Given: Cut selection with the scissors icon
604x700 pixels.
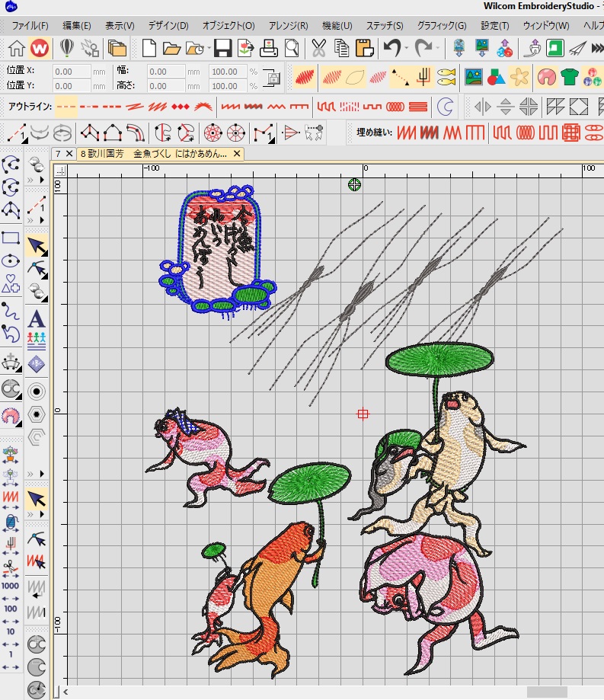Looking at the screenshot, I should point(318,48).
